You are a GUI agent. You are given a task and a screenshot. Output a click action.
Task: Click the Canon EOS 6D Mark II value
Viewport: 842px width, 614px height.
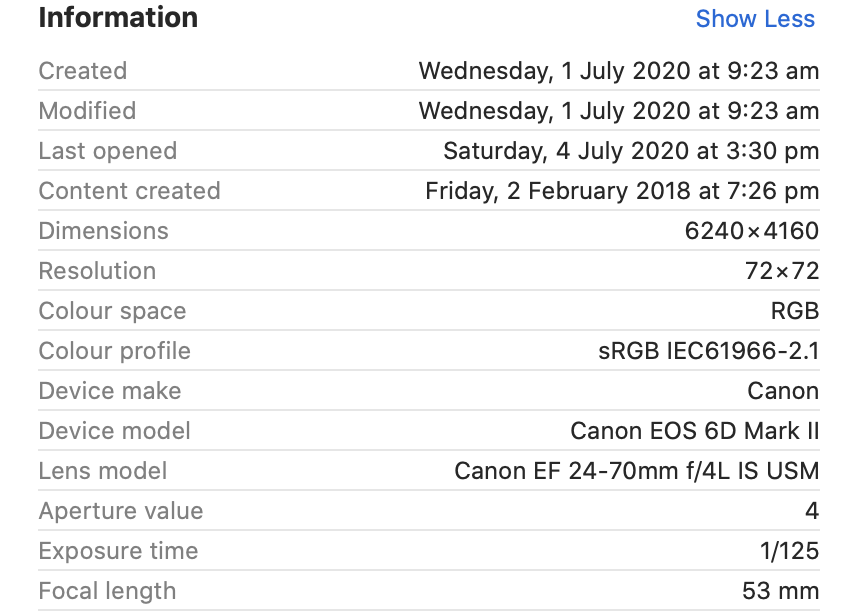coord(694,431)
